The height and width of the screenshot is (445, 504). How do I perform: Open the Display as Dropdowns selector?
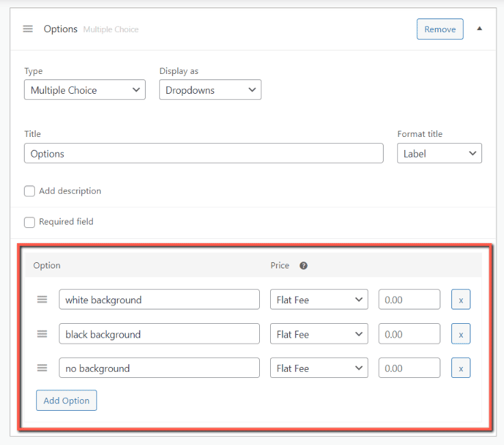coord(210,90)
